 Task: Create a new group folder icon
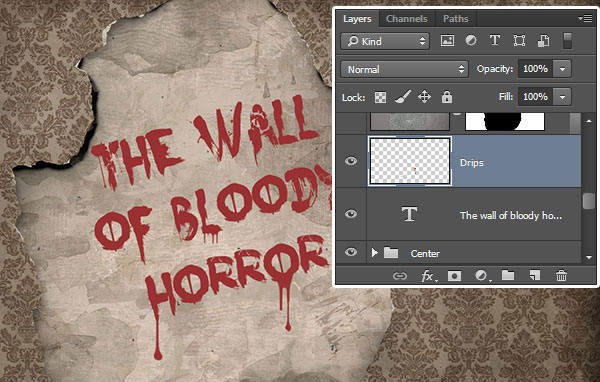click(508, 275)
